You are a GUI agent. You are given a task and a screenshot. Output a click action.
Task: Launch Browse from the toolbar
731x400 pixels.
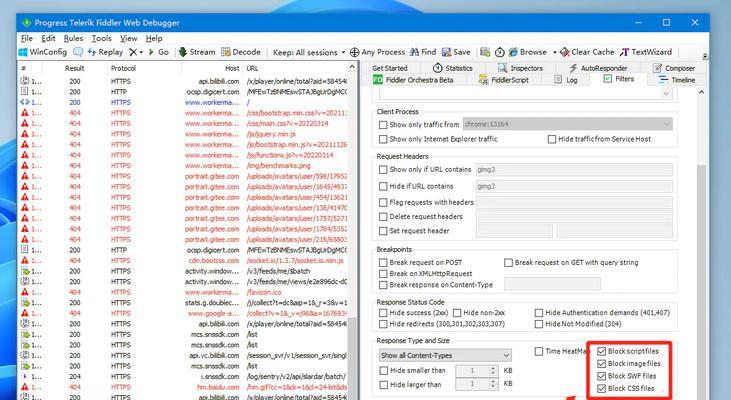(x=528, y=52)
